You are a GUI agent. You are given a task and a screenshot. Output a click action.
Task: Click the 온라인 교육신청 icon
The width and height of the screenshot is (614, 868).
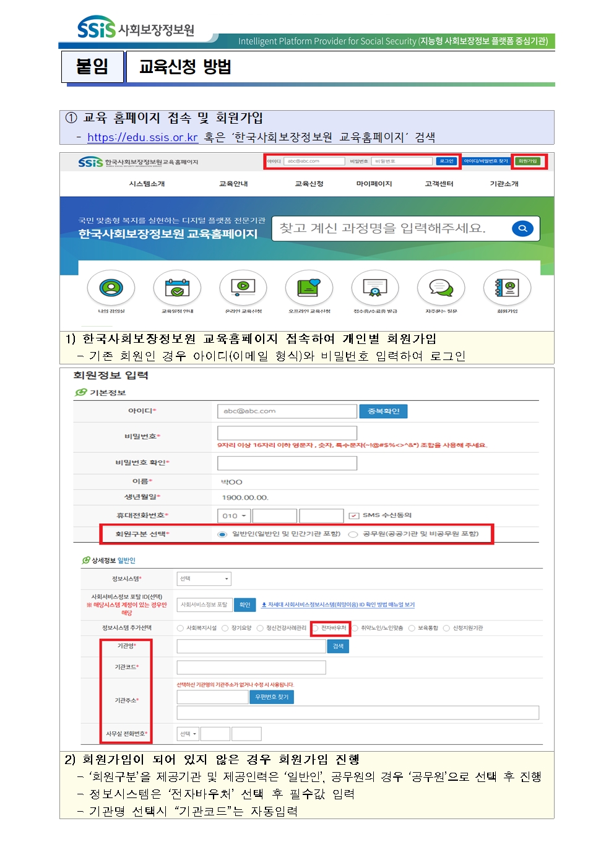243,288
